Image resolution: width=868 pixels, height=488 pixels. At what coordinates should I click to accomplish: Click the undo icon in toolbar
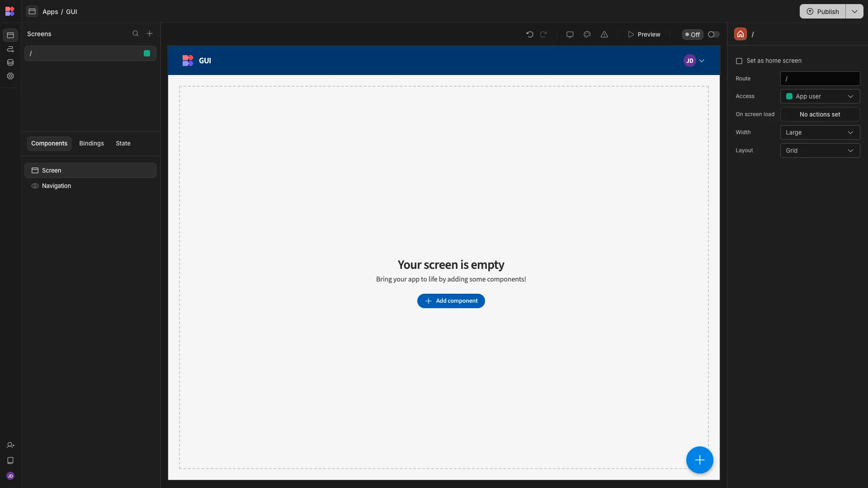tap(530, 34)
